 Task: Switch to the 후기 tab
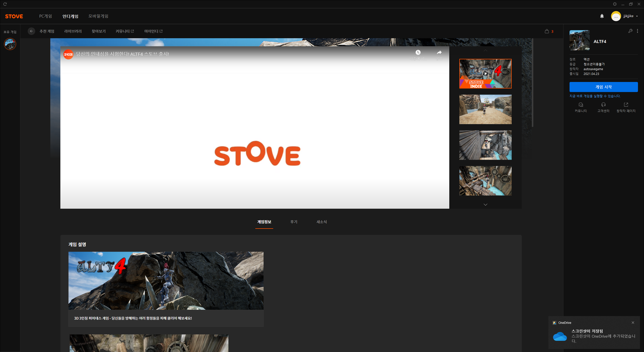tap(294, 222)
